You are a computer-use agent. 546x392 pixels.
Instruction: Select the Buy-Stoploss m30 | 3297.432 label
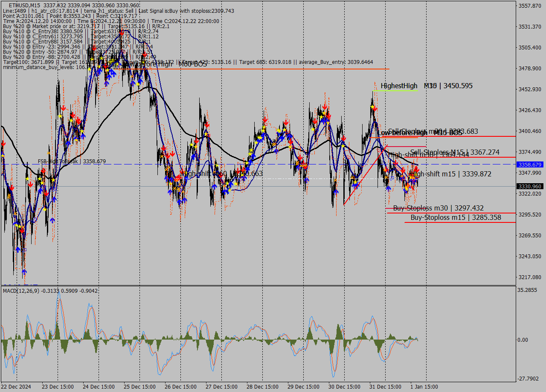(x=438, y=208)
